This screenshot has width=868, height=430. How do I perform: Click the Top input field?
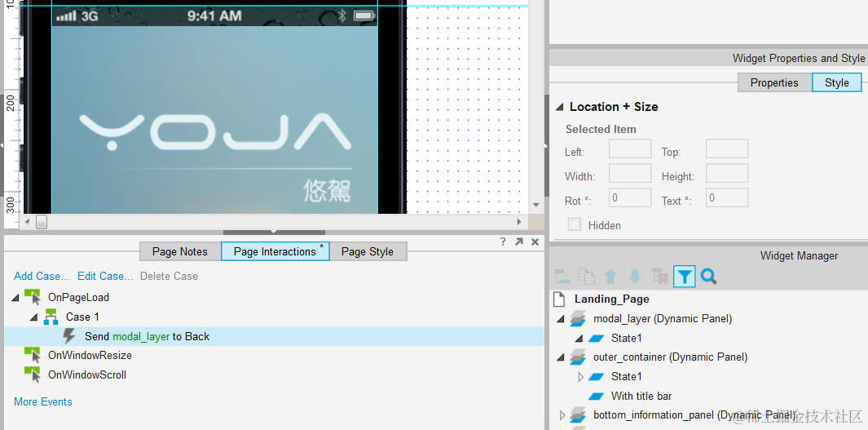[727, 149]
